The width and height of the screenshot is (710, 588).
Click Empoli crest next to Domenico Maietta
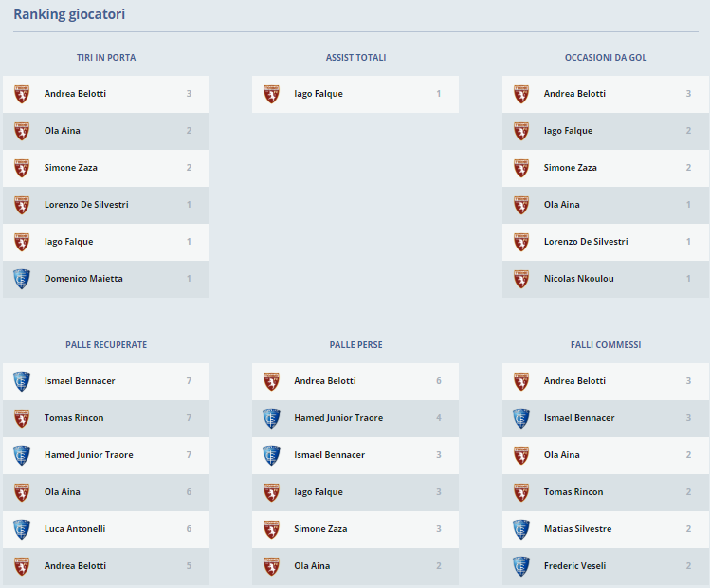pyautogui.click(x=22, y=279)
